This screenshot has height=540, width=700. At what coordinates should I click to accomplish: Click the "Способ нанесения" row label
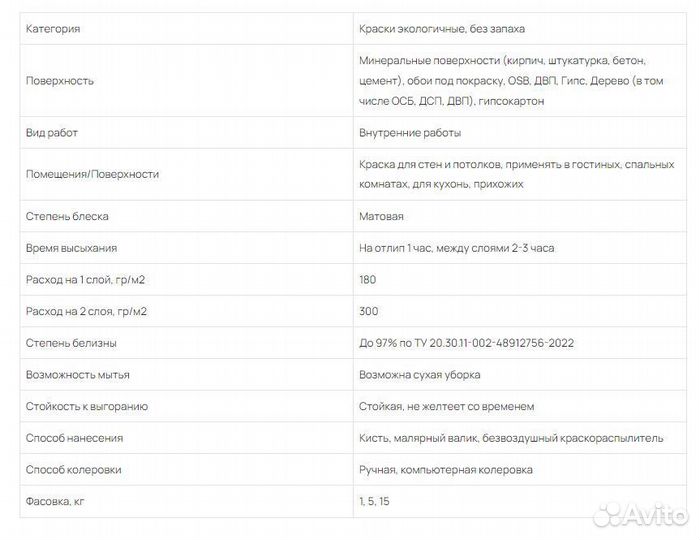(x=74, y=438)
